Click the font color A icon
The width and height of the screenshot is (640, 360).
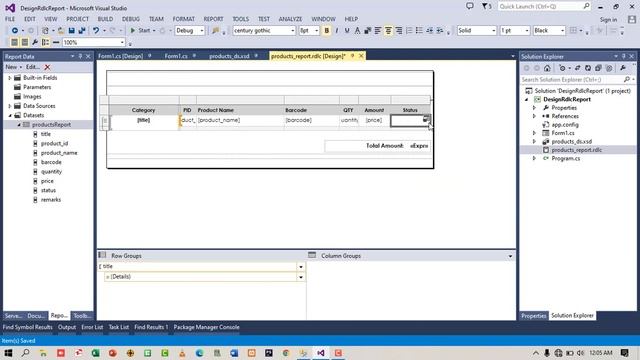357,31
